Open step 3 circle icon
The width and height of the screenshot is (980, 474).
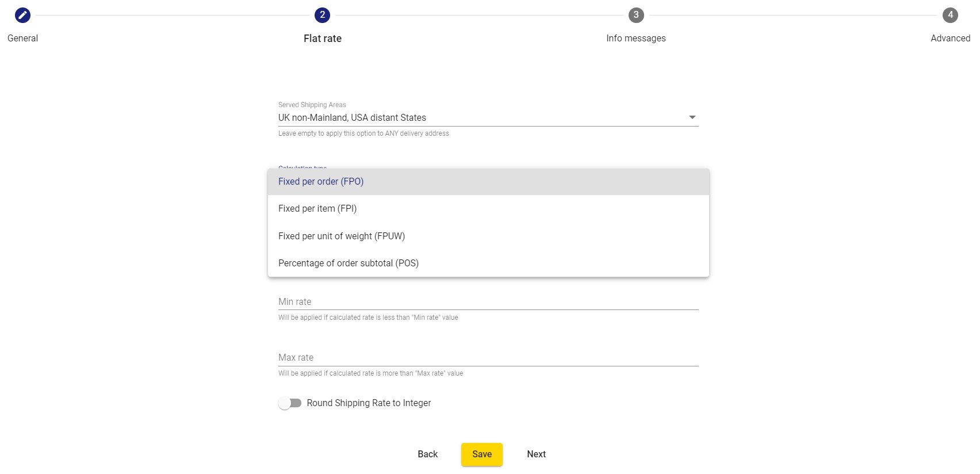[x=636, y=15]
